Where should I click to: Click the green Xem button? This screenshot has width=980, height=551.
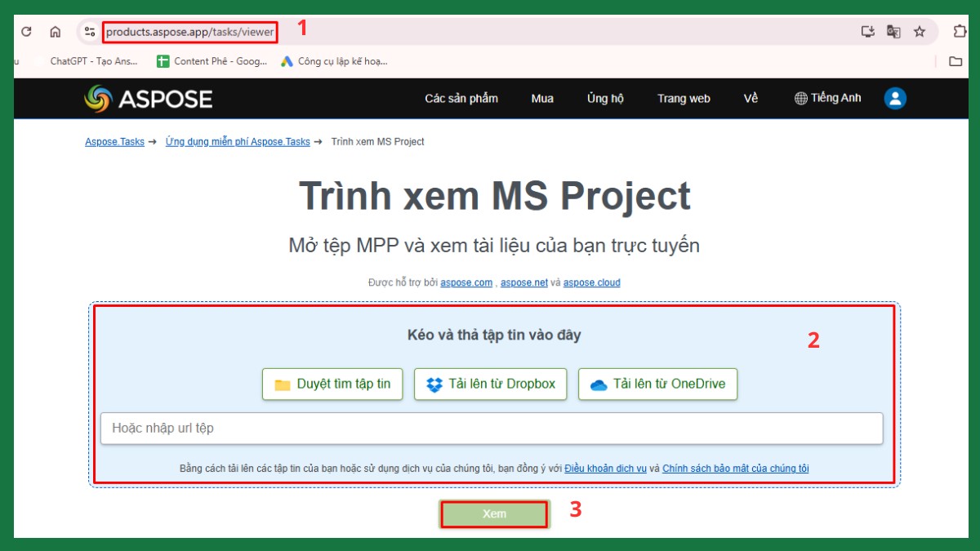494,514
